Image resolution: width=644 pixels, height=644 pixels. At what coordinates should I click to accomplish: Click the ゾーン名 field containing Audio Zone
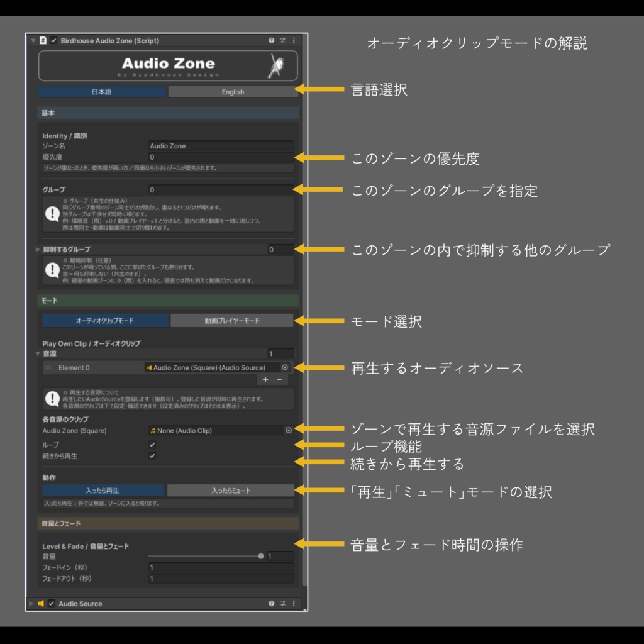pyautogui.click(x=221, y=146)
